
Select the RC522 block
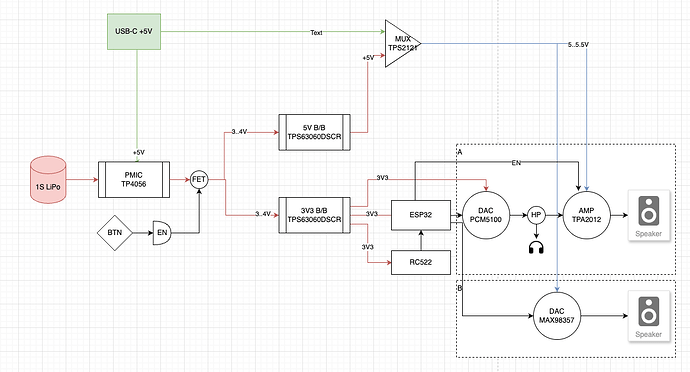tap(421, 262)
